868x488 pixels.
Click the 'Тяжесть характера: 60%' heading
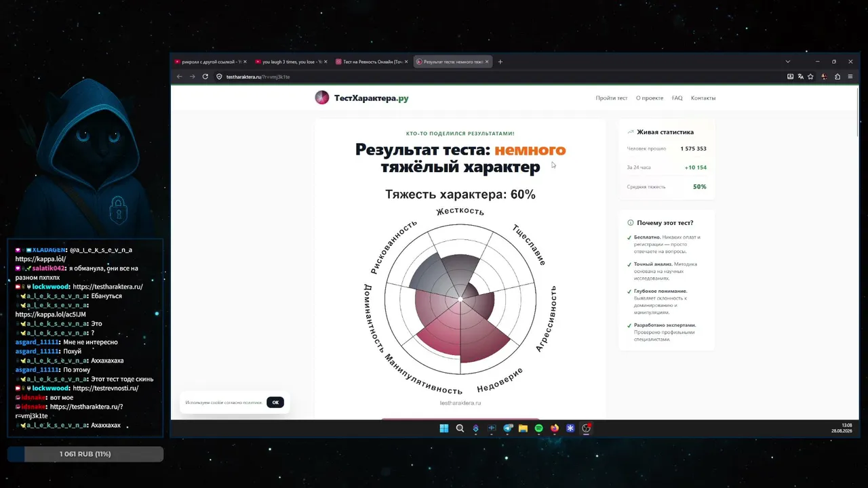(x=460, y=195)
